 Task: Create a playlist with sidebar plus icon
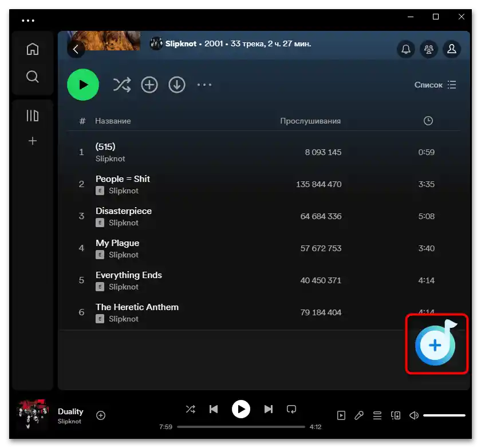[x=33, y=141]
